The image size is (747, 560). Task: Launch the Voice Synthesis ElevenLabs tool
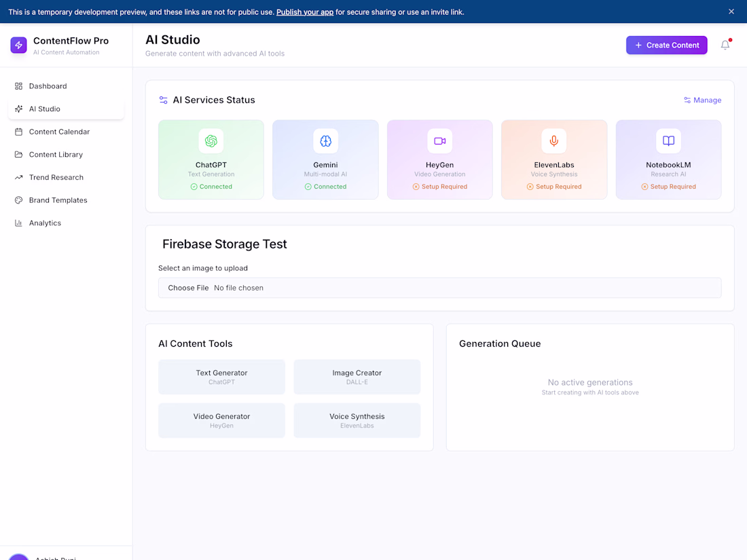tap(357, 420)
